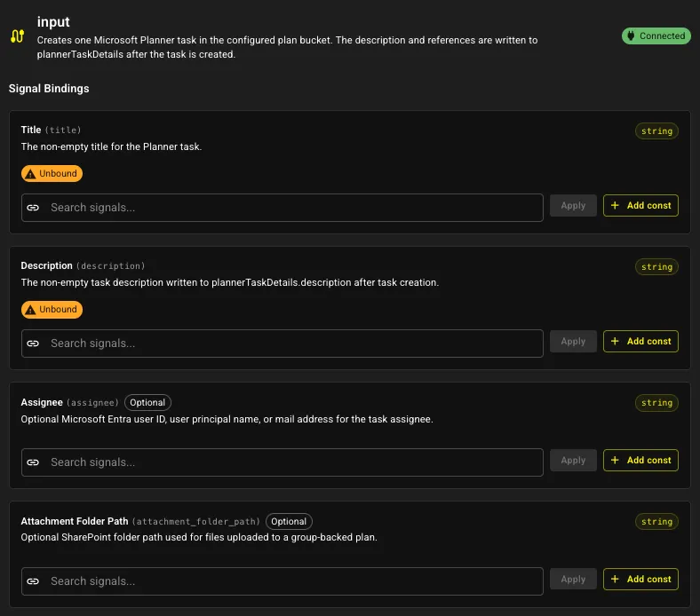
Task: Click the link icon in Title search field
Action: (x=33, y=208)
